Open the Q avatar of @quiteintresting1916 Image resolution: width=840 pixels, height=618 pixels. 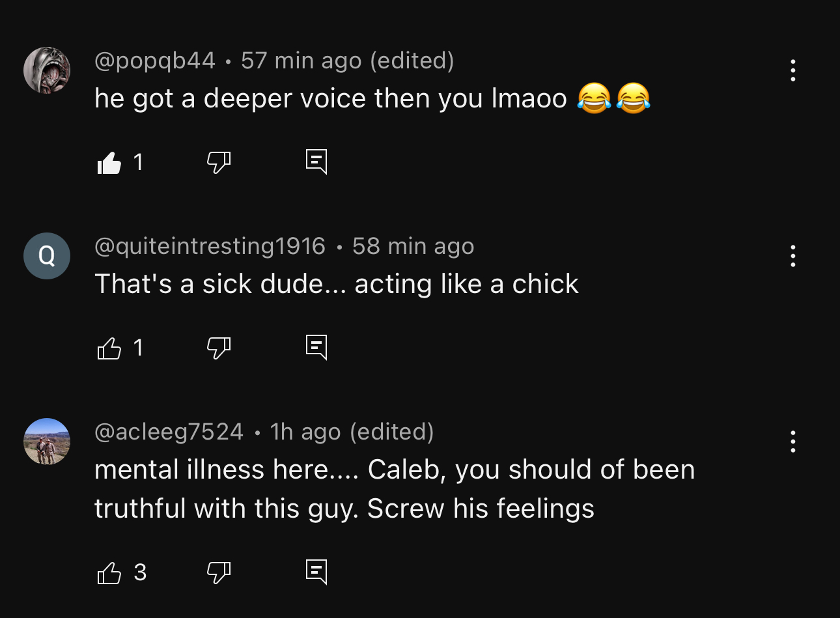(x=47, y=256)
